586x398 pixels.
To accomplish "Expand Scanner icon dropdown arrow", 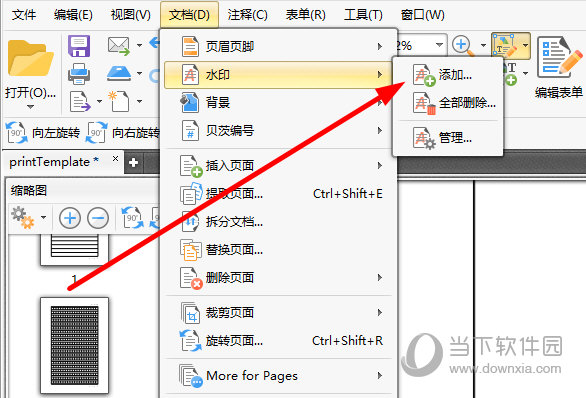I will point(139,73).
